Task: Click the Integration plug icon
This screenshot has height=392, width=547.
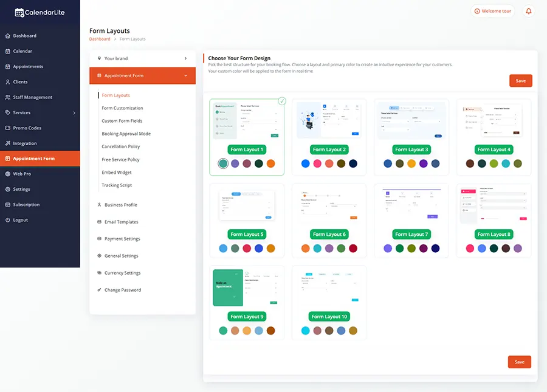Action: pyautogui.click(x=8, y=143)
